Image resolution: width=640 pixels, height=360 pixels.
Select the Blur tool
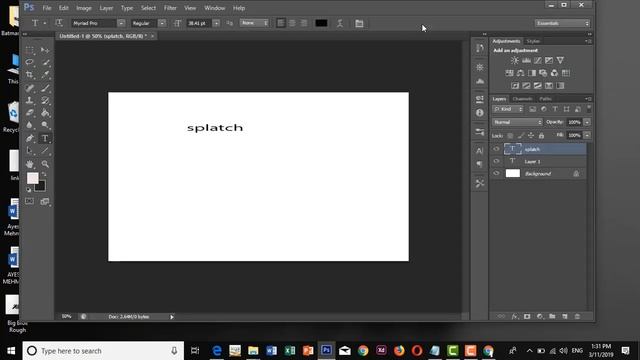point(29,125)
